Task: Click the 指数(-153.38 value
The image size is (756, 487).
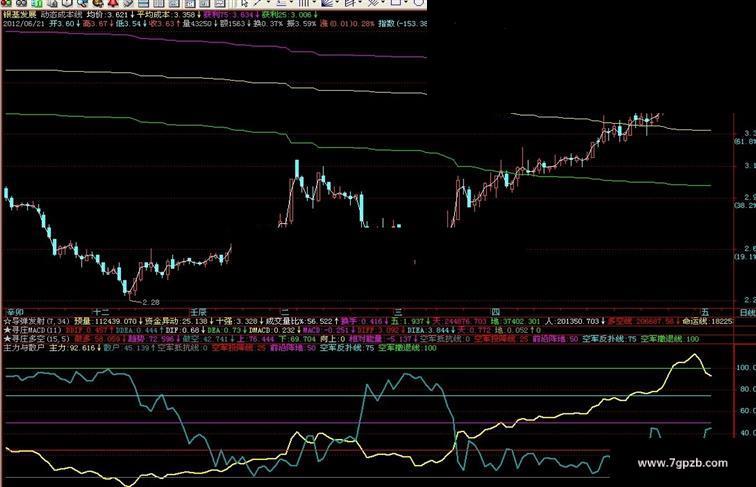Action: tap(403, 23)
